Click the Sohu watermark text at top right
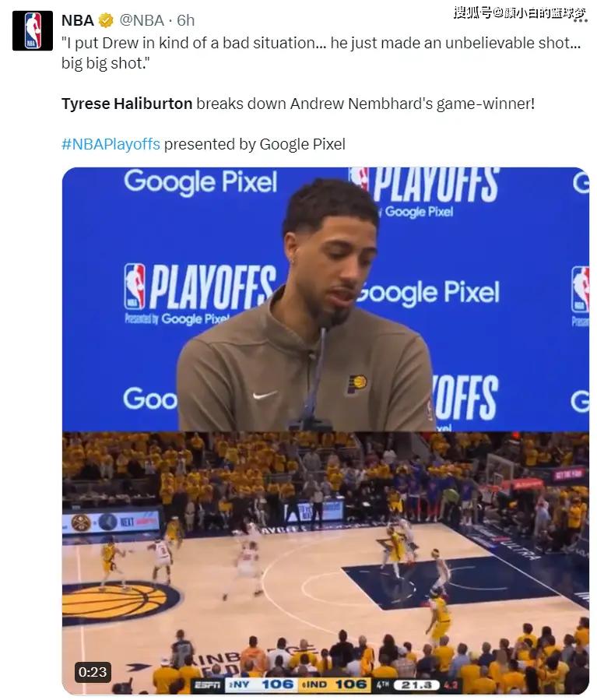The height and width of the screenshot is (700, 597). tap(520, 12)
